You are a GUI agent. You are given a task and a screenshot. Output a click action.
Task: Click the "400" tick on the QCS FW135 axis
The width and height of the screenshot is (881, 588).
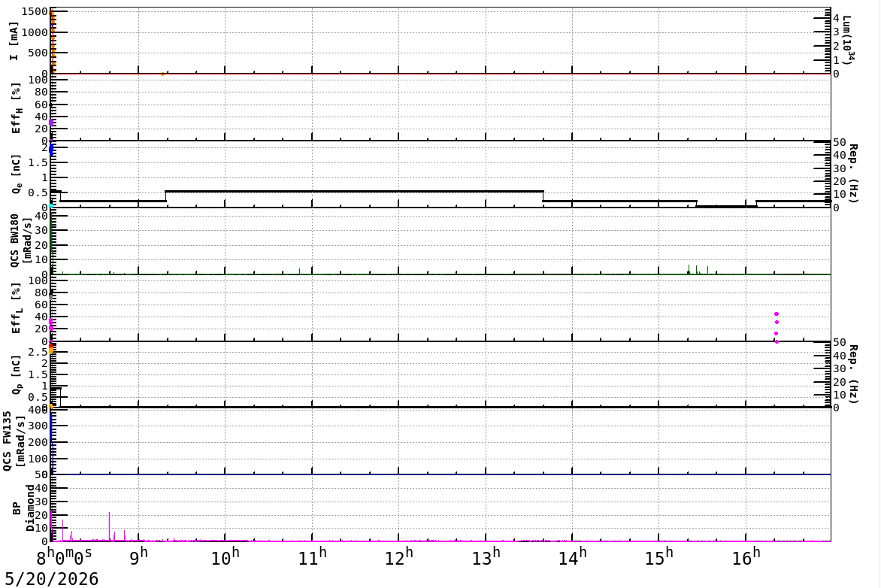tap(38, 411)
